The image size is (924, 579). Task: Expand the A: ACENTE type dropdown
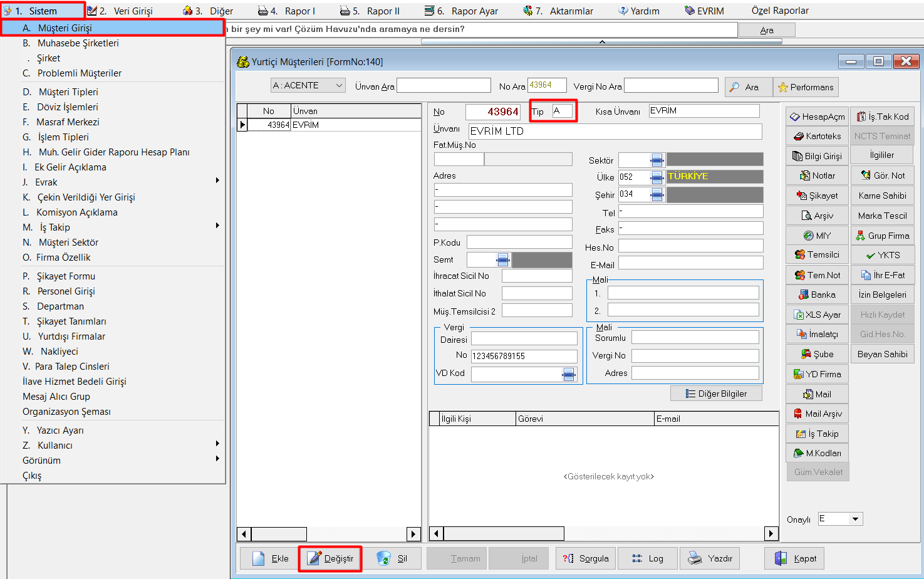pyautogui.click(x=339, y=85)
